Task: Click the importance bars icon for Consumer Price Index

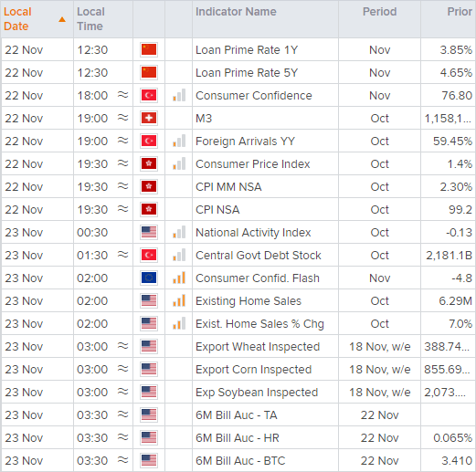Action: pos(179,163)
